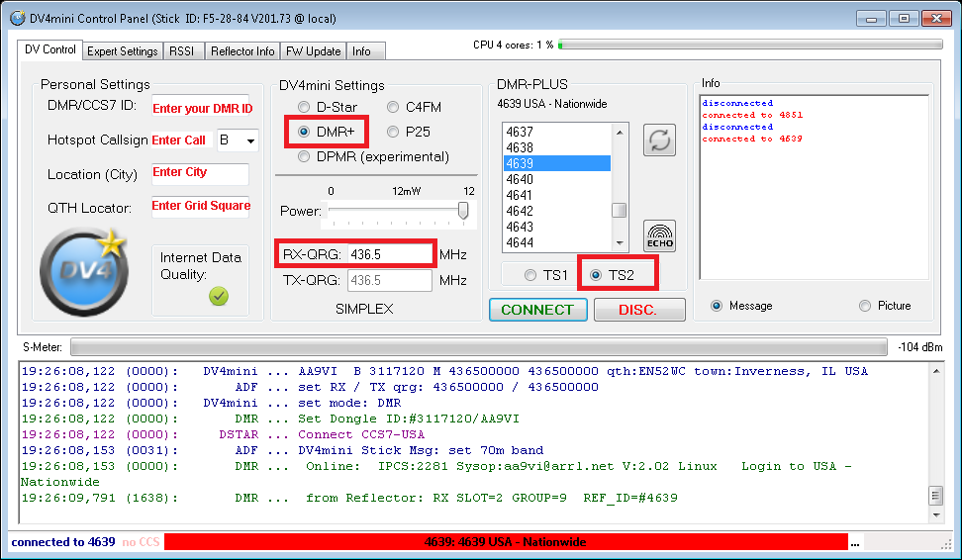962x560 pixels.
Task: Choose the TS1 time slot
Action: (x=530, y=275)
